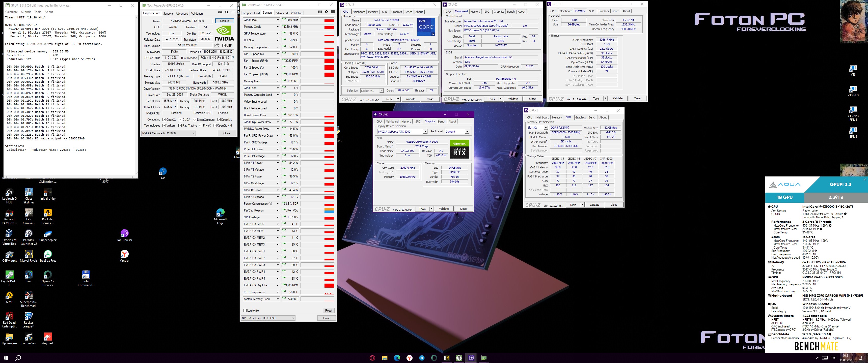Take screenshot in GPU-Z Graphics Card window
The width and height of the screenshot is (868, 363).
click(220, 12)
